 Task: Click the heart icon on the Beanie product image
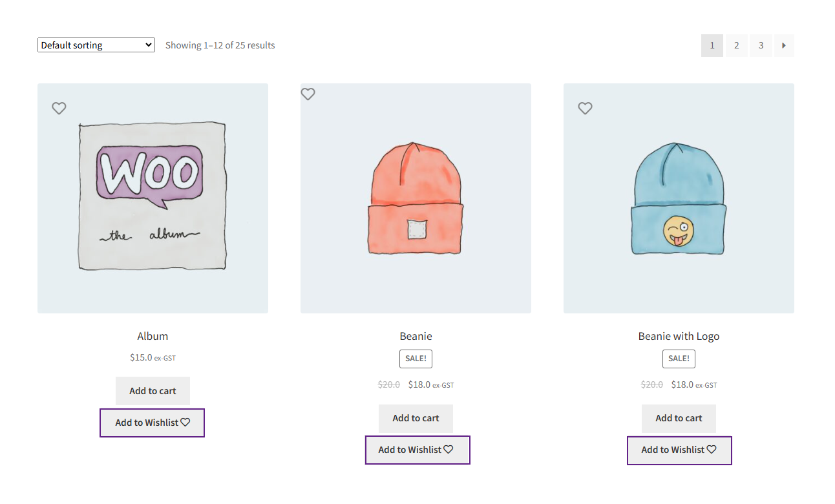click(308, 94)
